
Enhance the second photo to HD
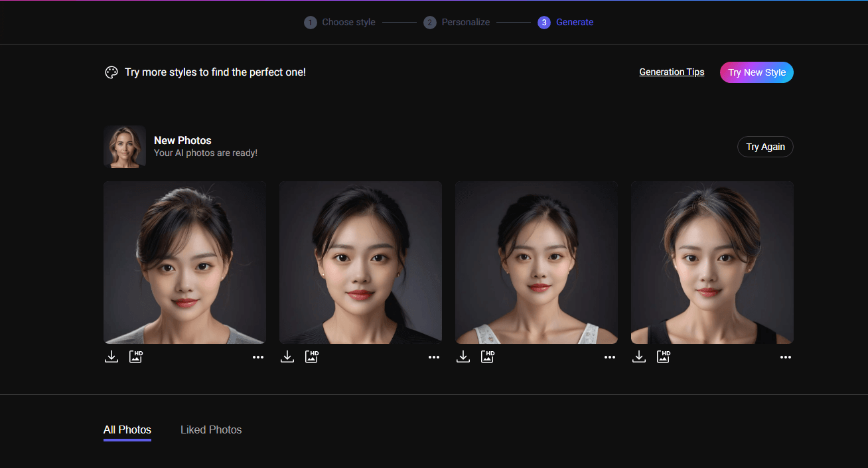click(311, 356)
